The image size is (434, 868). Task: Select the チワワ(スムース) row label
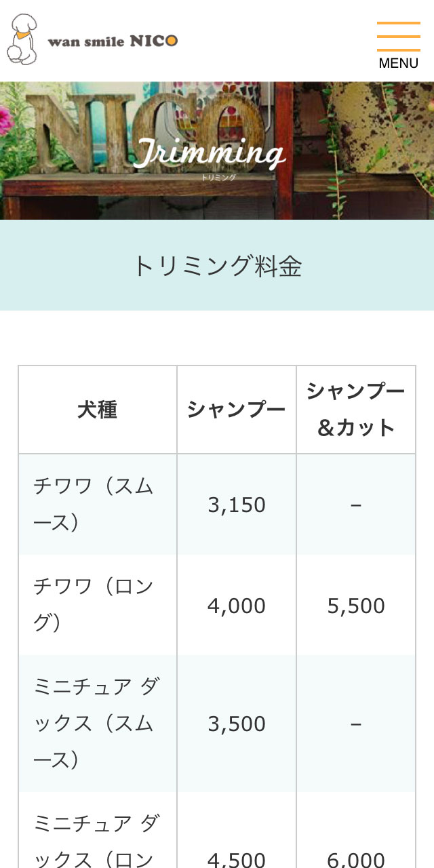(94, 504)
